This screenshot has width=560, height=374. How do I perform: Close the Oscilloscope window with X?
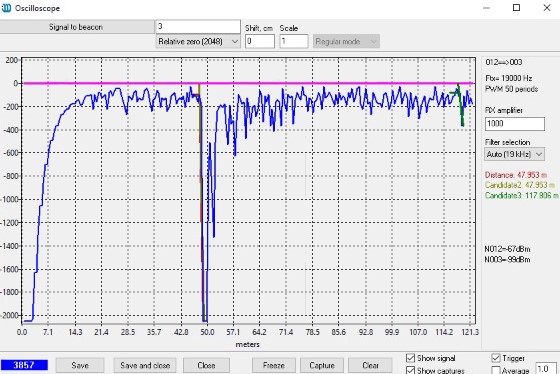[547, 8]
